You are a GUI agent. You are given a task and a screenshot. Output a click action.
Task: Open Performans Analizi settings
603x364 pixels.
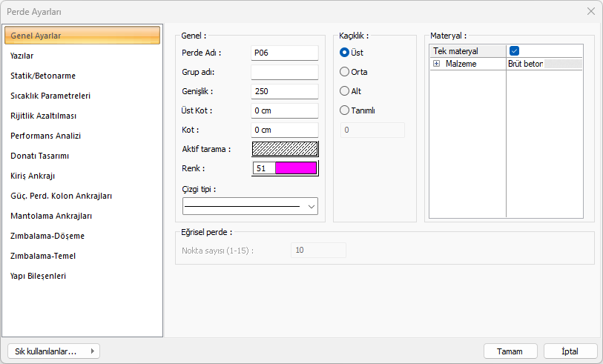tap(45, 136)
